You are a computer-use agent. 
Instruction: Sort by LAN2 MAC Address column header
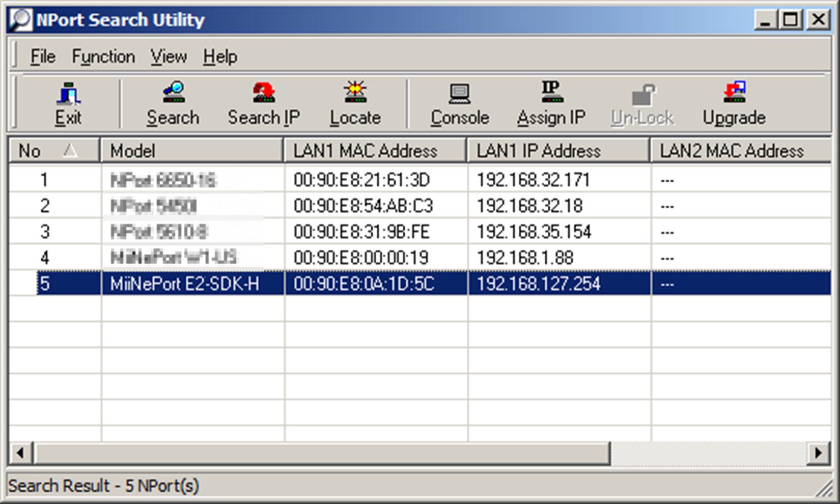pyautogui.click(x=741, y=151)
